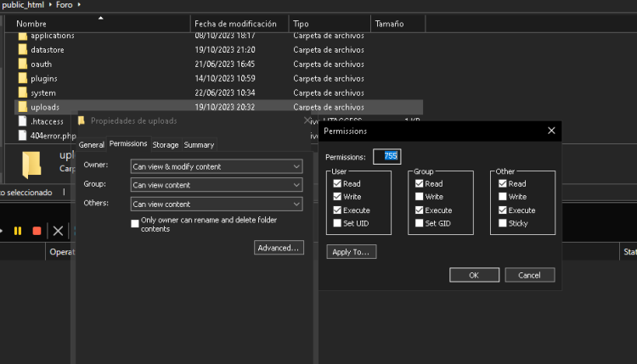637x364 pixels.
Task: Open the Others access dropdown
Action: (x=217, y=204)
